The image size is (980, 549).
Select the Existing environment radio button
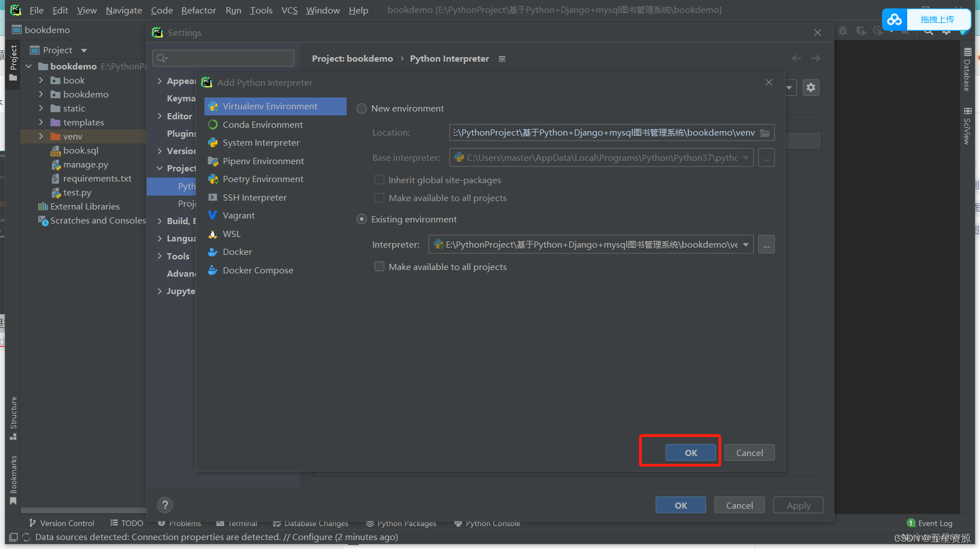point(362,220)
